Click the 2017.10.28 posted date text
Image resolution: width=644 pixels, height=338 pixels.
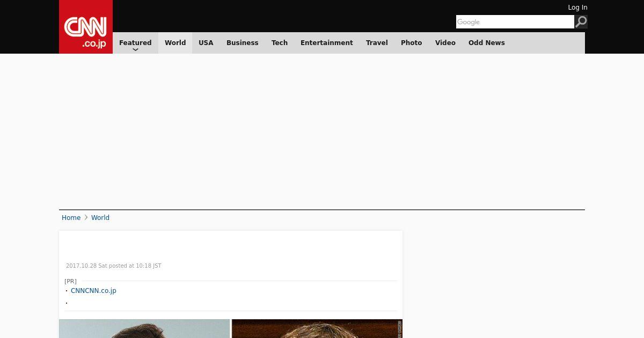pos(114,266)
